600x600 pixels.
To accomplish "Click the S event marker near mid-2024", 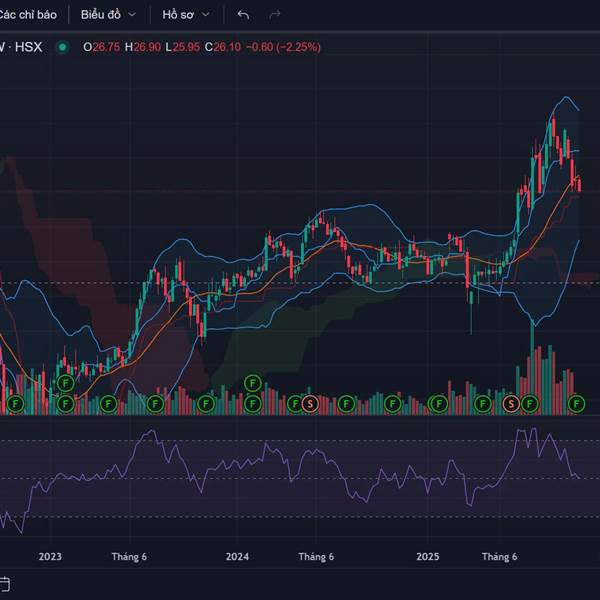I will click(x=310, y=403).
